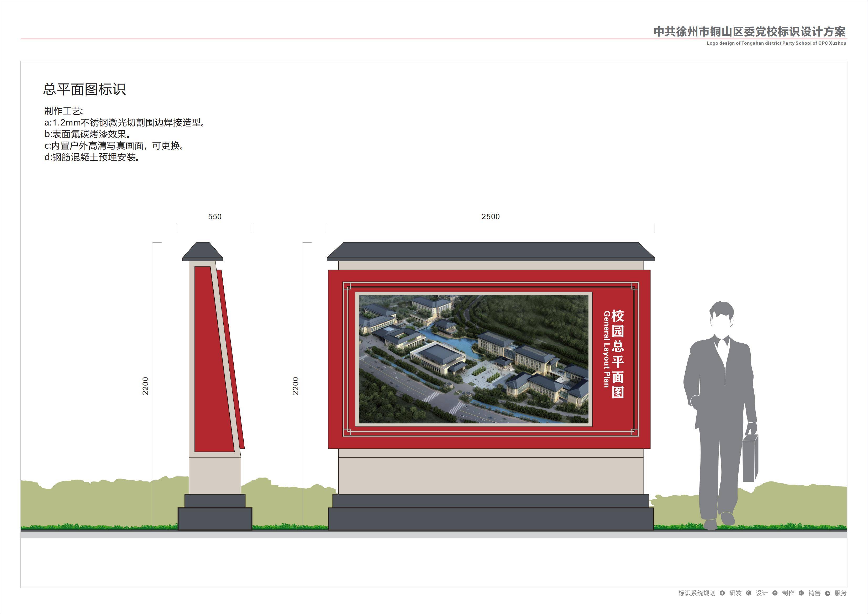
Task: Click the triangle circle icon before 销售
Action: [802, 593]
